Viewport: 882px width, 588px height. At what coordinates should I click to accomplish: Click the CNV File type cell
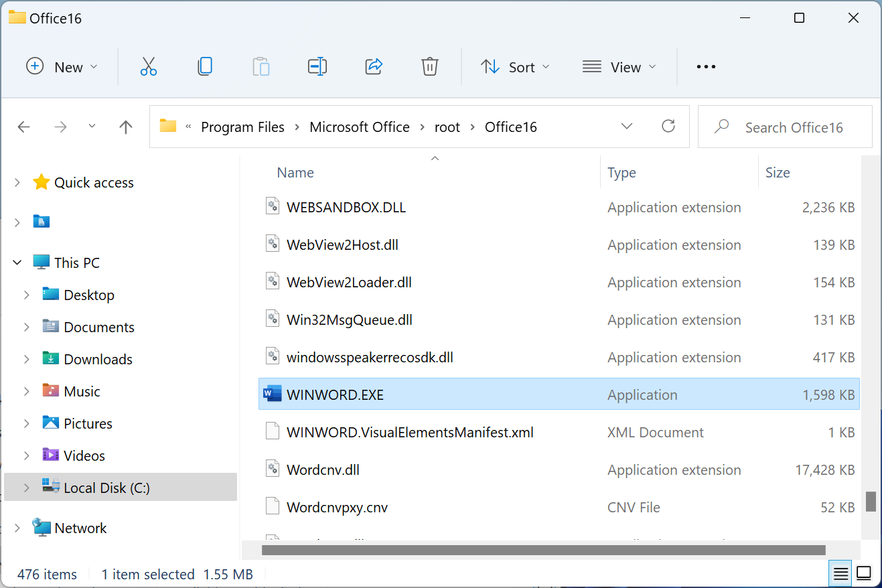634,508
